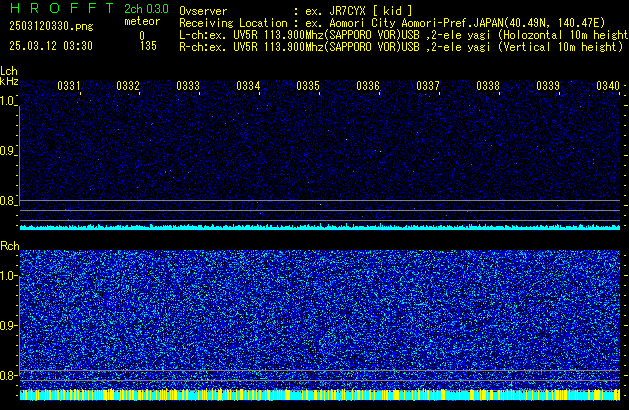Click the meteor count value 135

148,46
